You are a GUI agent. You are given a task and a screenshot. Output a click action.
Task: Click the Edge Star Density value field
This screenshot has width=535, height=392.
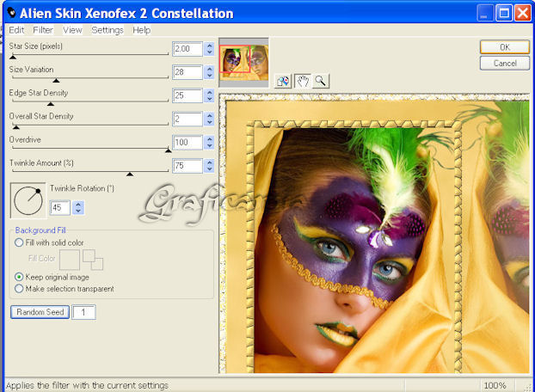click(188, 95)
